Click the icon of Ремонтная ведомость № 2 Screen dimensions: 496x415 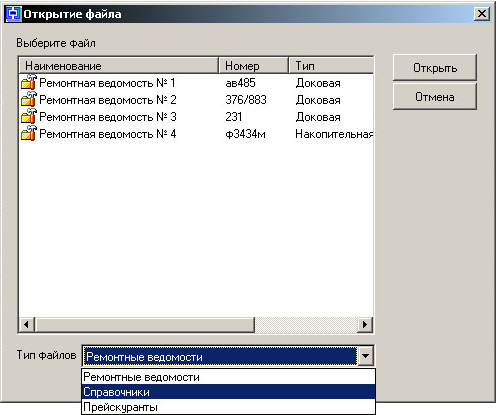coord(29,99)
